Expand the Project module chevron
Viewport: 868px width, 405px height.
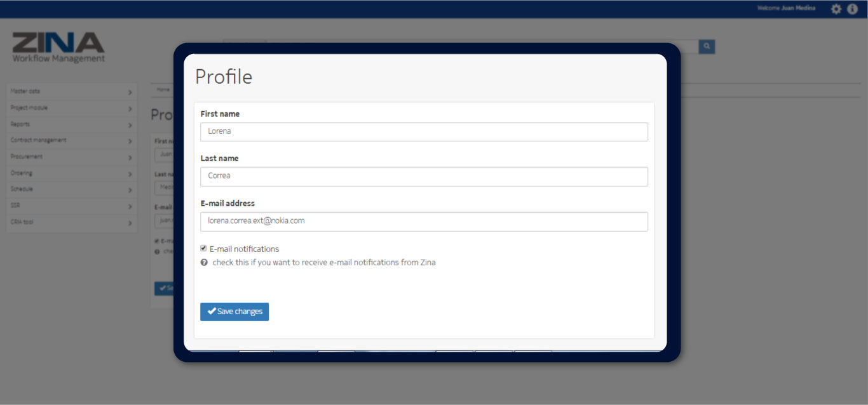[x=130, y=109]
